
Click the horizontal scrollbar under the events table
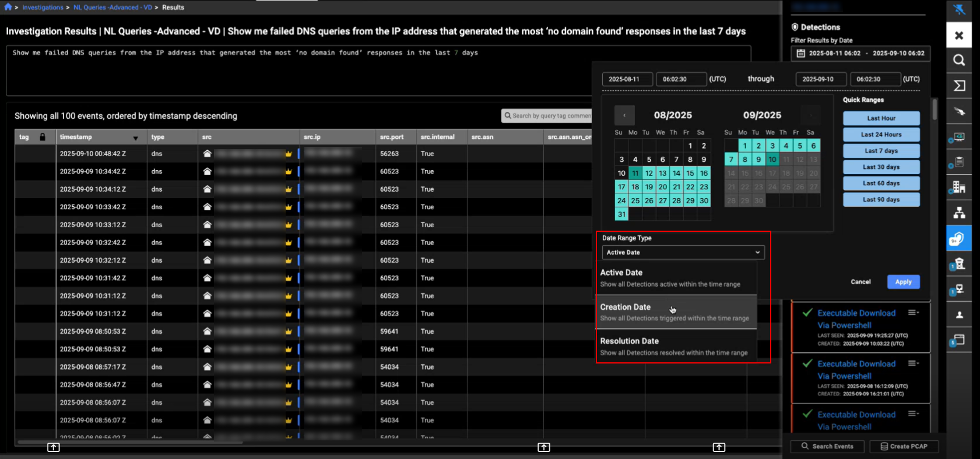coord(130,443)
